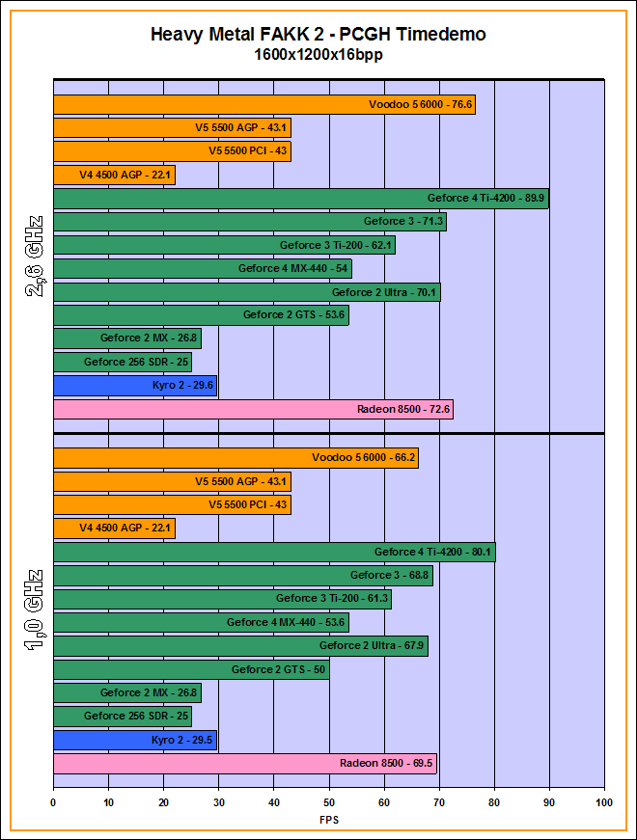637x840 pixels.
Task: Click the 100 tick on FPS axis
Action: click(x=604, y=802)
